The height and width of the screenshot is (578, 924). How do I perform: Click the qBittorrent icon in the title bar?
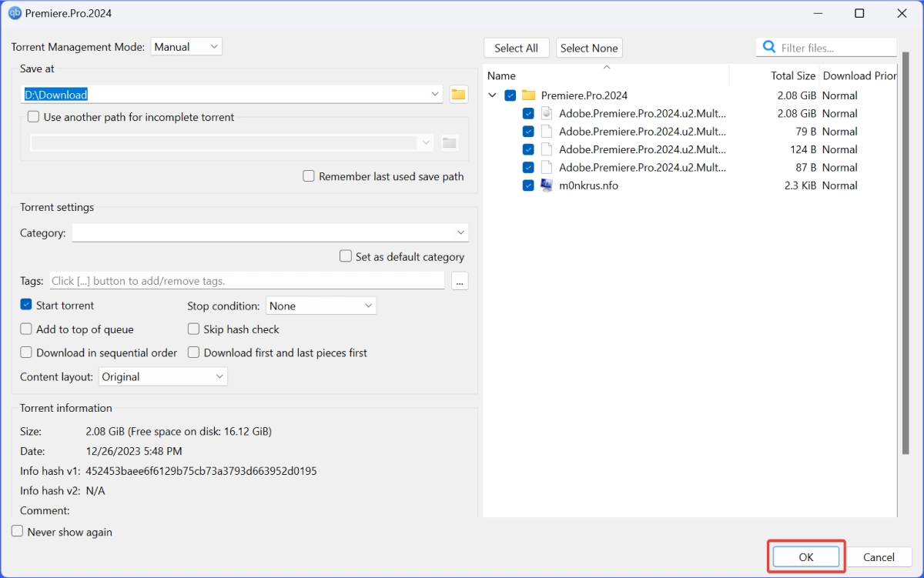pyautogui.click(x=15, y=13)
